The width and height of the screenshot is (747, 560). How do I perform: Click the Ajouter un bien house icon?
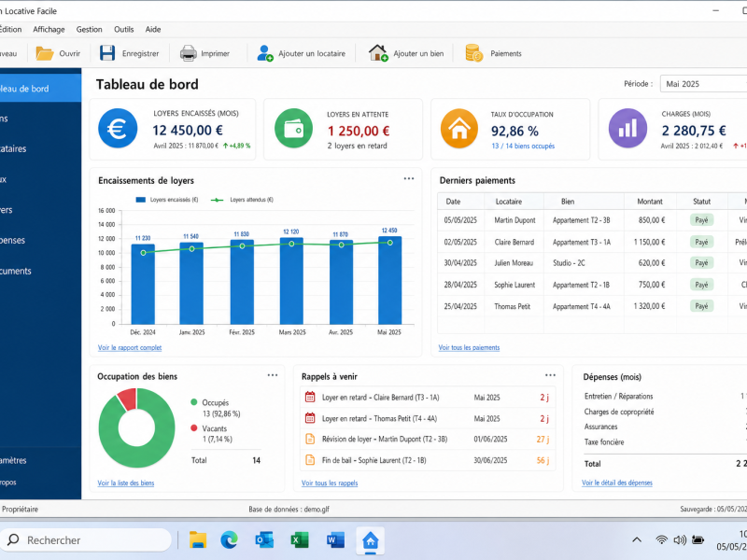[378, 53]
